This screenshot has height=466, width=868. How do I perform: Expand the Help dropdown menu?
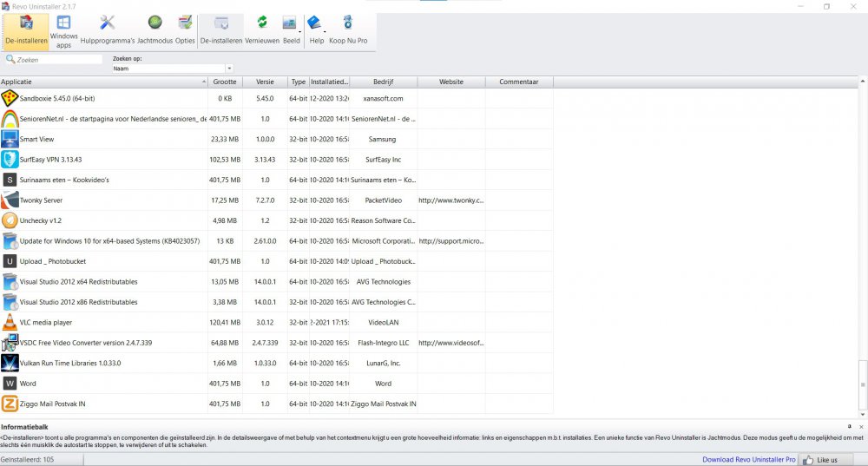pyautogui.click(x=325, y=30)
